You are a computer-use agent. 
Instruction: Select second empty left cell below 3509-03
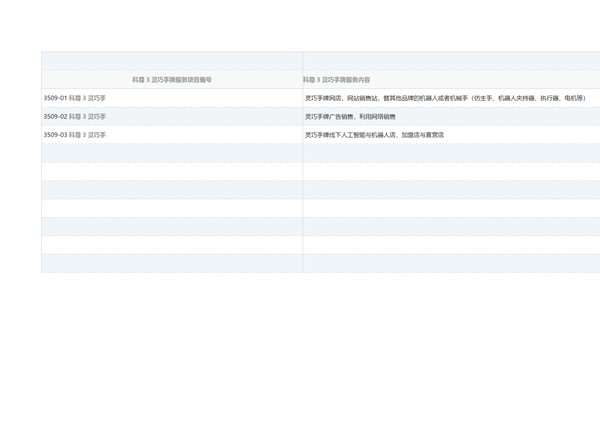(172, 171)
